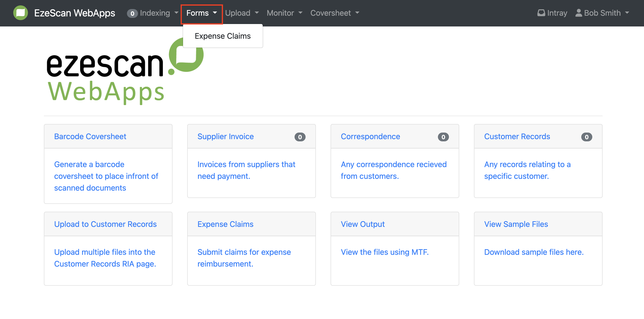Open the Upload dropdown menu
The image size is (644, 319).
tap(242, 13)
